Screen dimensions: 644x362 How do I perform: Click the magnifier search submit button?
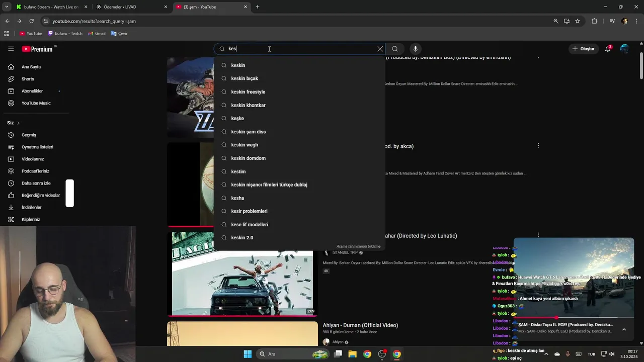[x=395, y=49]
